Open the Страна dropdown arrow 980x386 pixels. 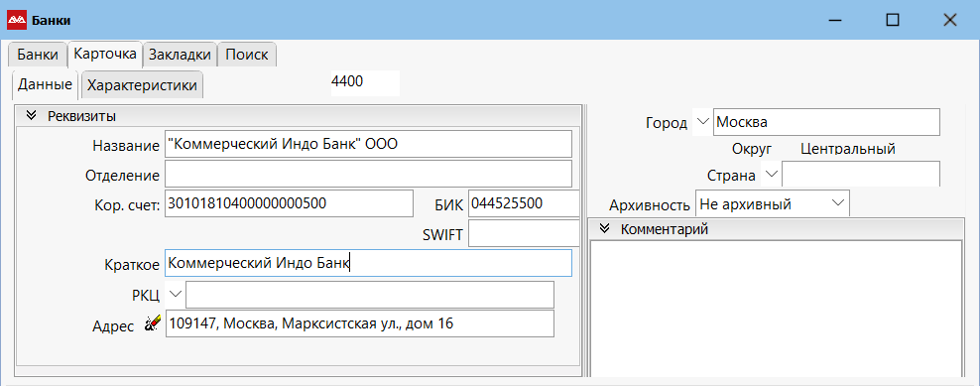tap(772, 174)
